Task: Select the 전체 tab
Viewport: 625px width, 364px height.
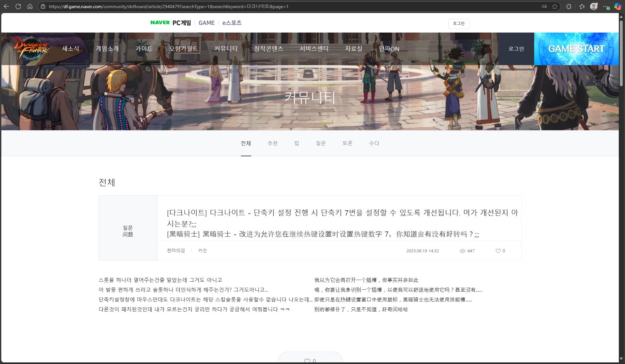Action: tap(246, 143)
